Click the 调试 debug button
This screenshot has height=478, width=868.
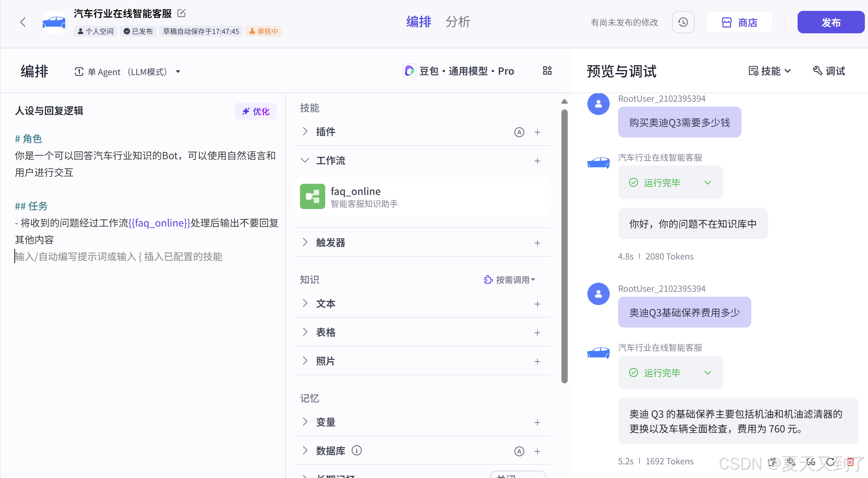pyautogui.click(x=829, y=71)
